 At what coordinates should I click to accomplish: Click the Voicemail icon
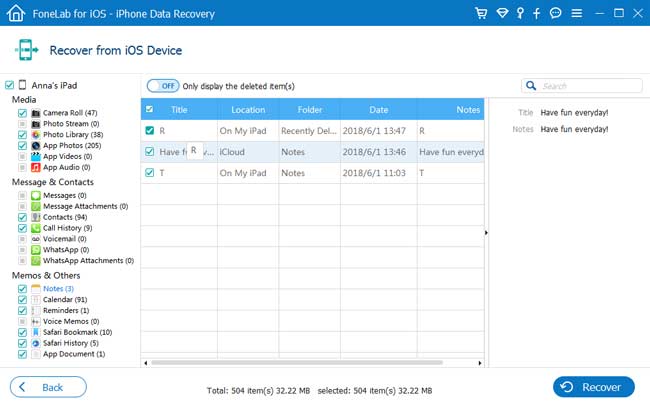point(36,239)
